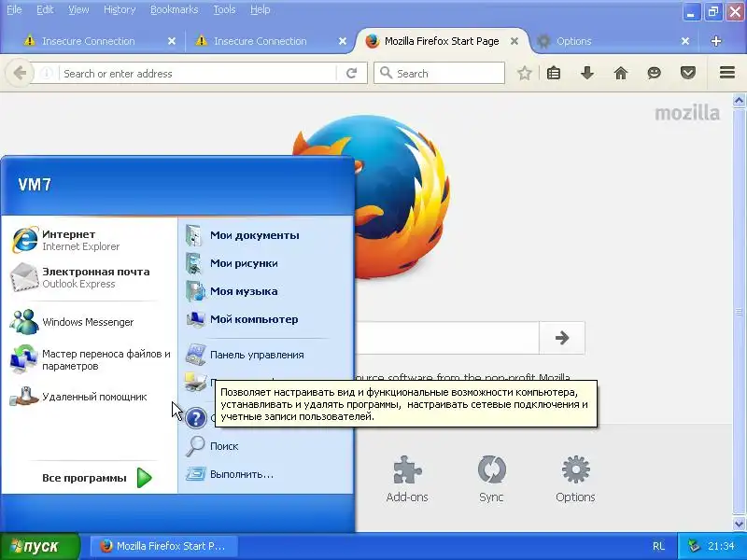The width and height of the screenshot is (747, 560).
Task: Close the Mozilla Firefox Start Page tab
Action: point(514,41)
